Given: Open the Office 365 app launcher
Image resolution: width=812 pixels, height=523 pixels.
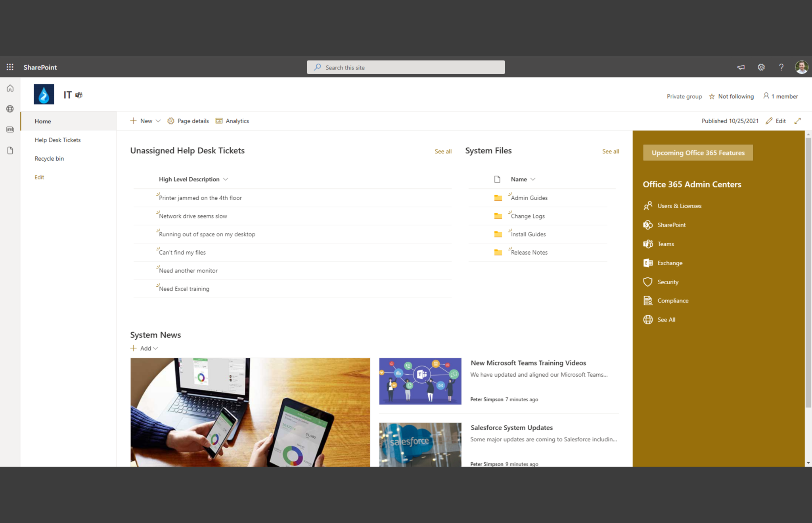Looking at the screenshot, I should [10, 67].
